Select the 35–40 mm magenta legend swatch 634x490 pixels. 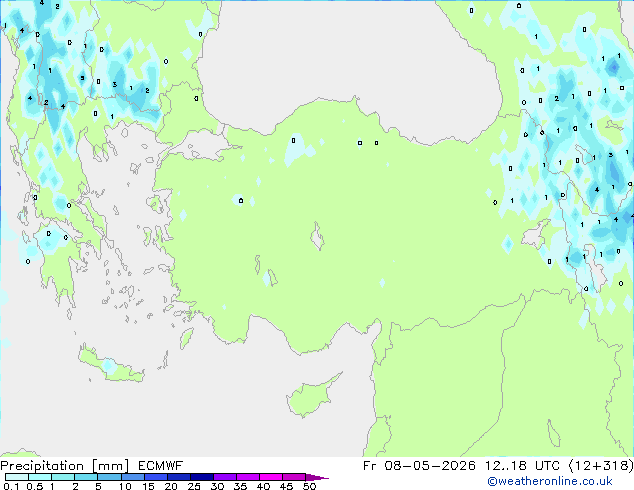coord(248,477)
